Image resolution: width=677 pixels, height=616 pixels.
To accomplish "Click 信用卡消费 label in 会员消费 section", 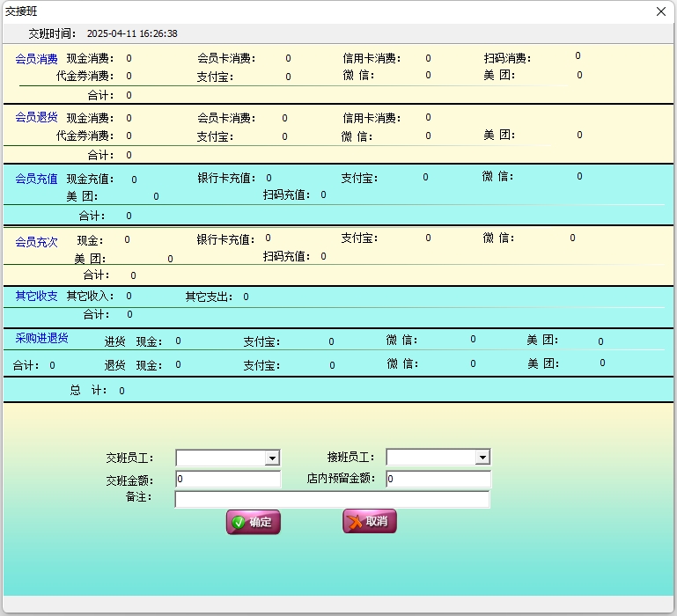I will pos(372,58).
